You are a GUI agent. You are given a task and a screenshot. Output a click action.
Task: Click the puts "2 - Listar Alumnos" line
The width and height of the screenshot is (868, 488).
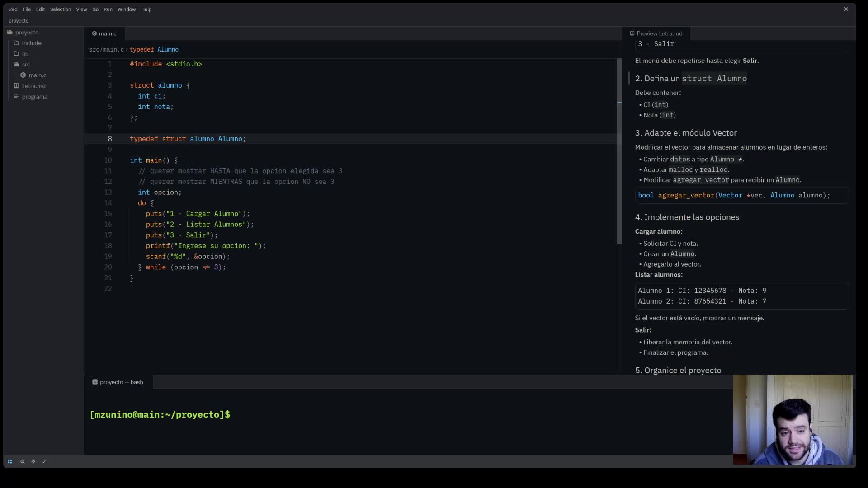(200, 224)
